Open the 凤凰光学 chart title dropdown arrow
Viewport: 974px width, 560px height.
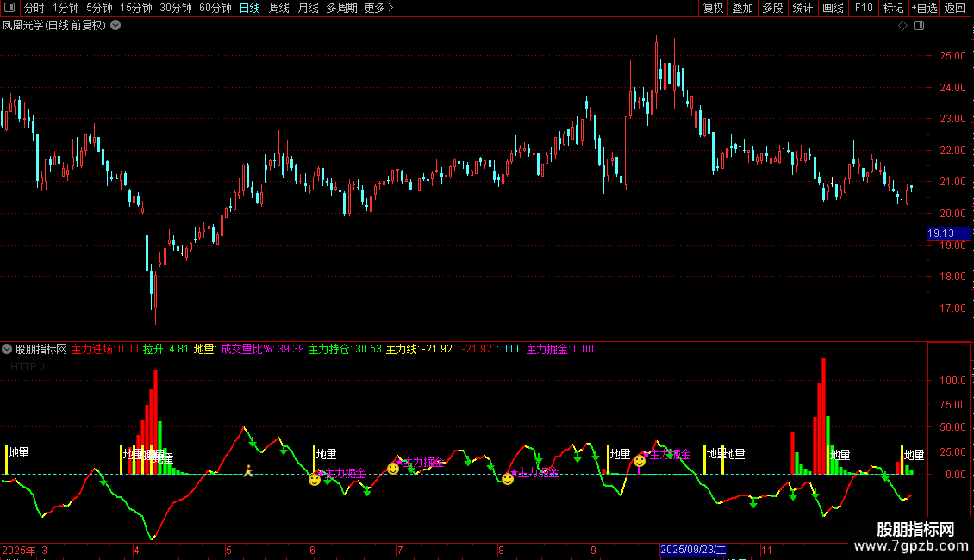[116, 26]
